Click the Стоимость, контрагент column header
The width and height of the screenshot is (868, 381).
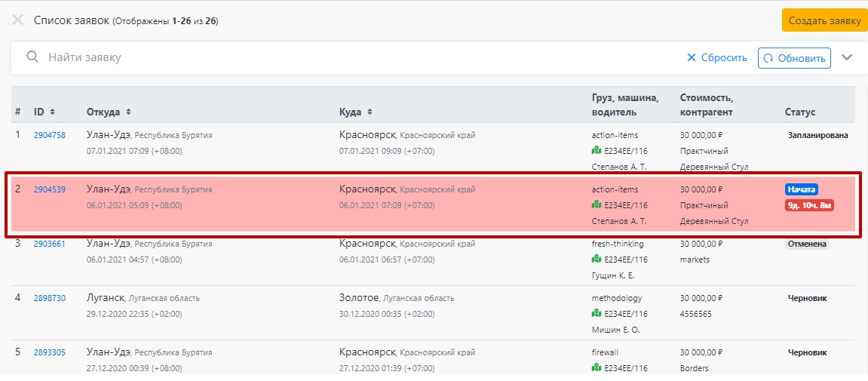point(707,105)
